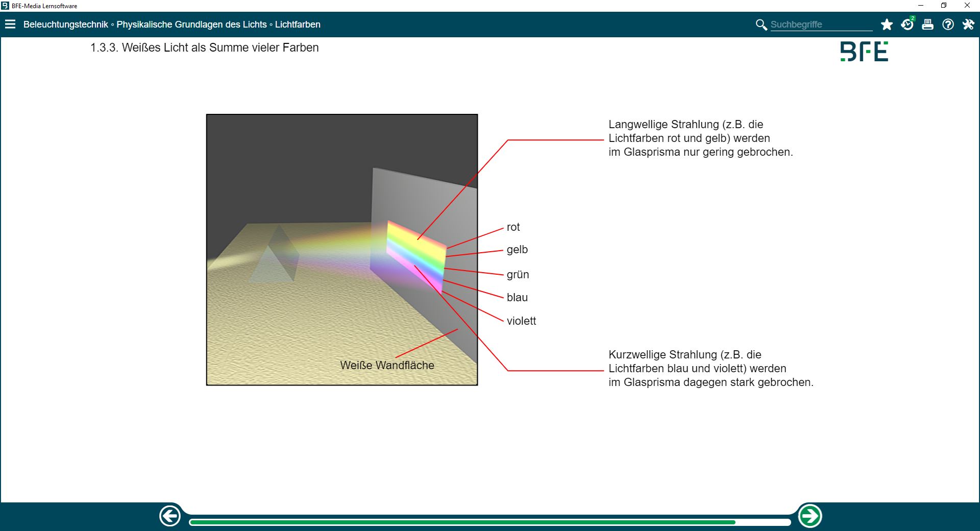This screenshot has width=980, height=531.
Task: Select the Lichtfarben breadcrumb item
Action: pyautogui.click(x=298, y=25)
